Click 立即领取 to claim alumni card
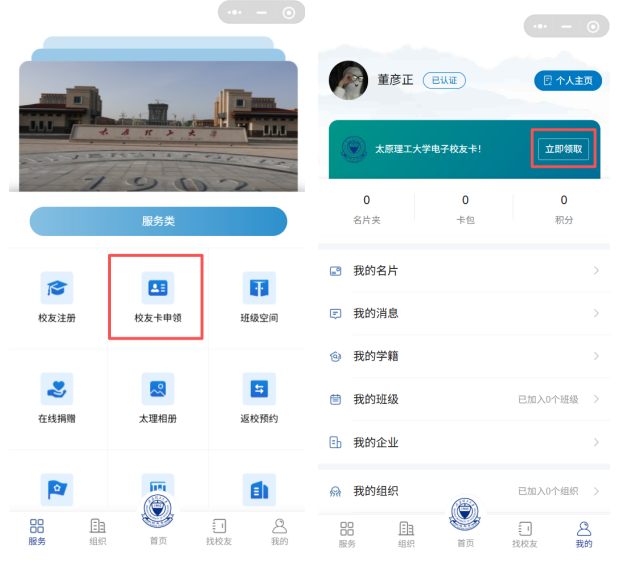The image size is (621, 567). (564, 149)
